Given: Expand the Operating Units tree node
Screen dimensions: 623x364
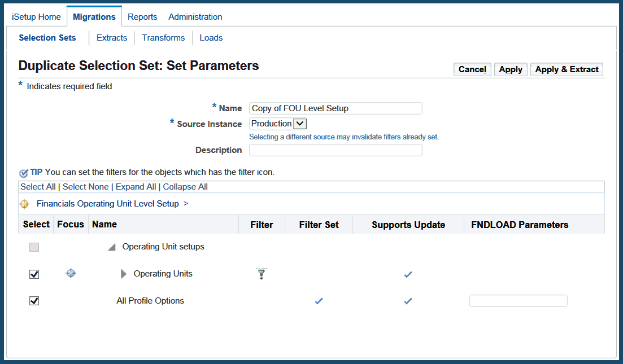Looking at the screenshot, I should (x=124, y=274).
